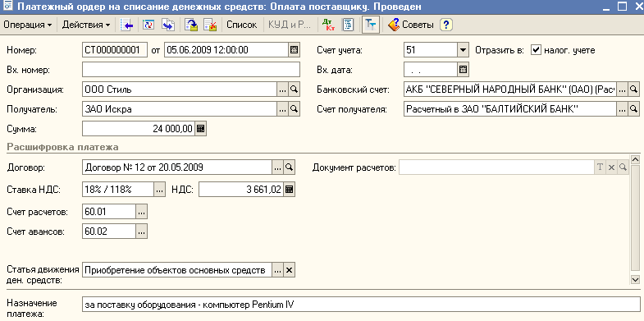This screenshot has height=321, width=644.
Task: Open the Дт/Кт postings result icon
Action: (x=329, y=25)
